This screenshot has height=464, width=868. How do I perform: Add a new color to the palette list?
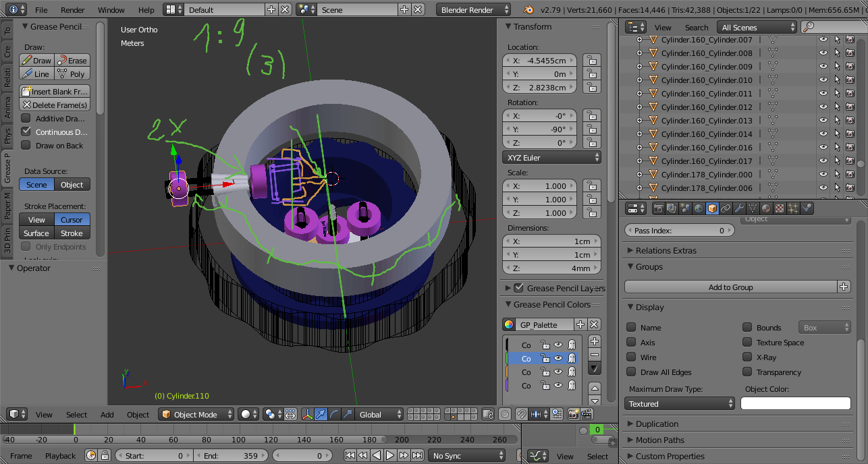click(x=595, y=341)
